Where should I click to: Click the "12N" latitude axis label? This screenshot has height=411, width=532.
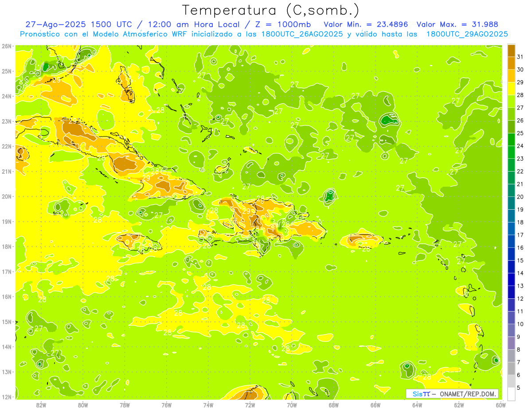(6, 397)
